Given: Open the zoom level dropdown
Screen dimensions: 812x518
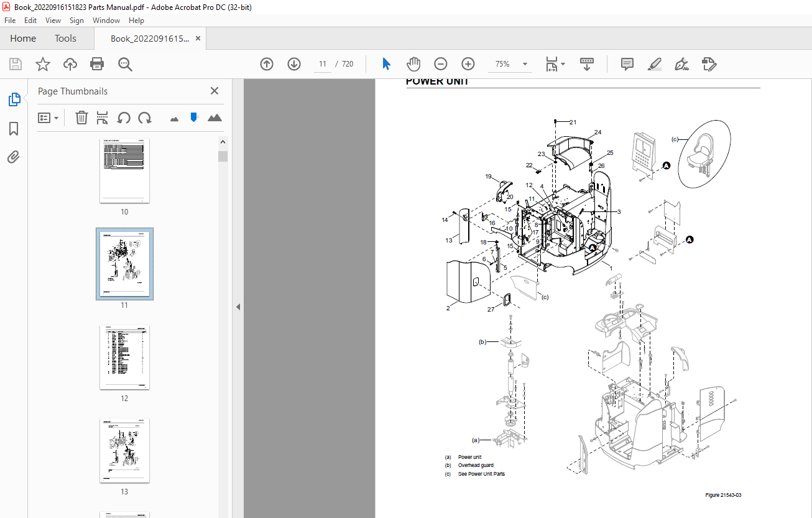Looking at the screenshot, I should point(525,64).
